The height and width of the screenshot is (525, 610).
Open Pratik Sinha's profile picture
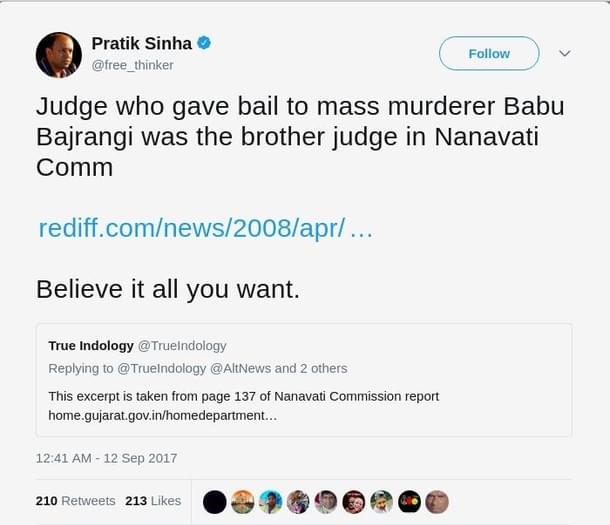coord(58,54)
